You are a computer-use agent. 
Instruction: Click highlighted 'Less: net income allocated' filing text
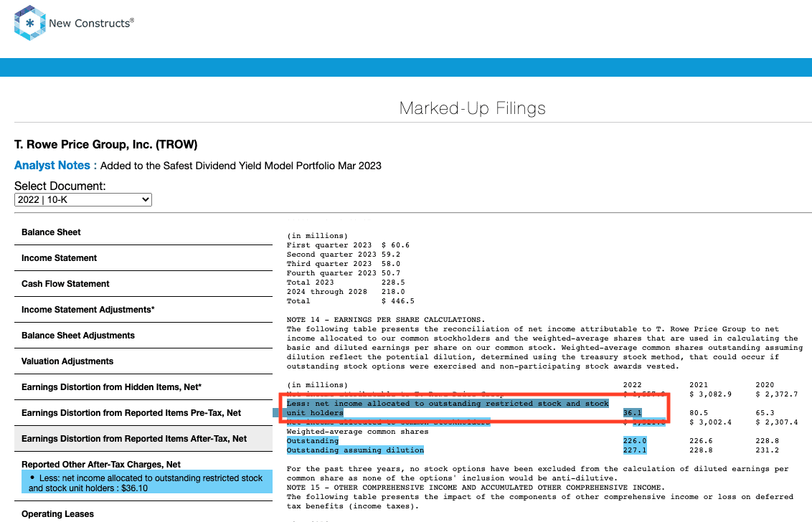pos(448,404)
